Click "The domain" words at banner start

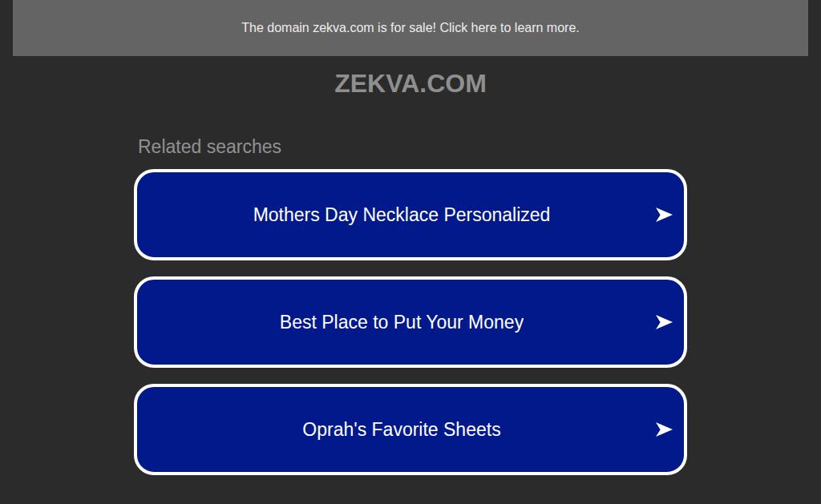click(x=275, y=27)
